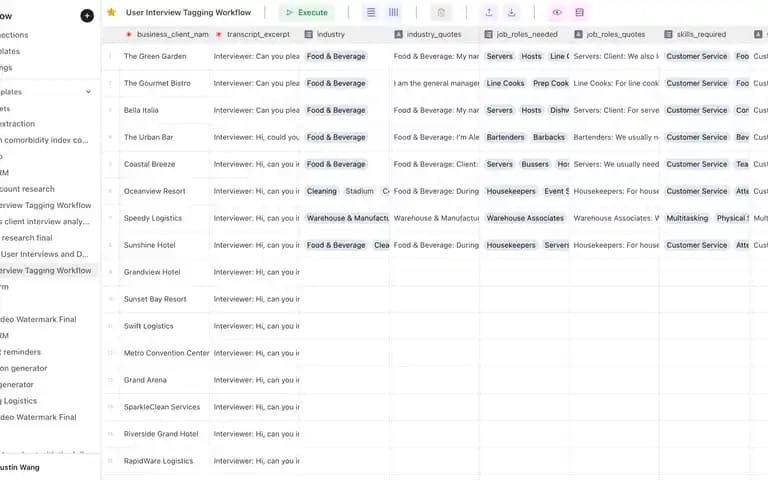The image size is (768, 480).
Task: Toggle the eye visibility icon in toolbar
Action: [557, 12]
